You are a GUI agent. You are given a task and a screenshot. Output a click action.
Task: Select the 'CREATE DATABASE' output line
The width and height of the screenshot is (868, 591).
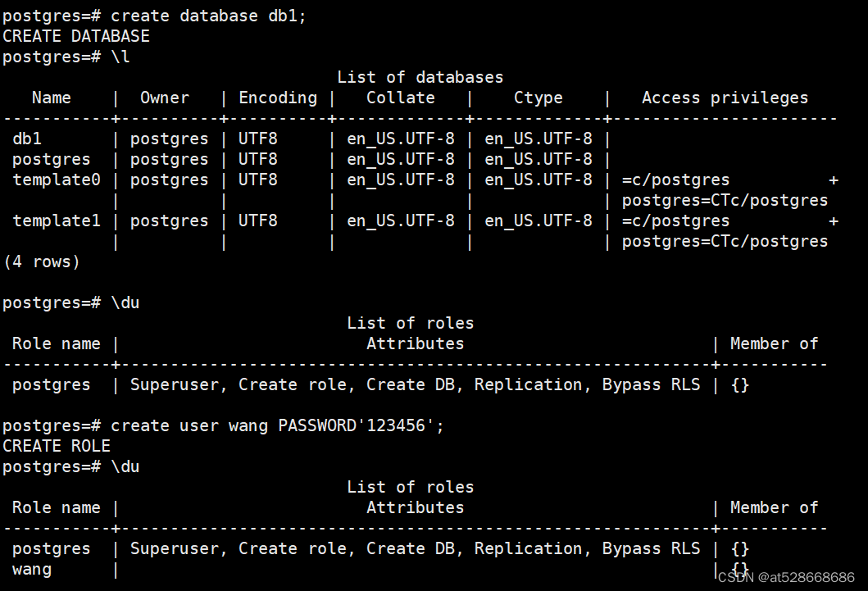point(76,37)
